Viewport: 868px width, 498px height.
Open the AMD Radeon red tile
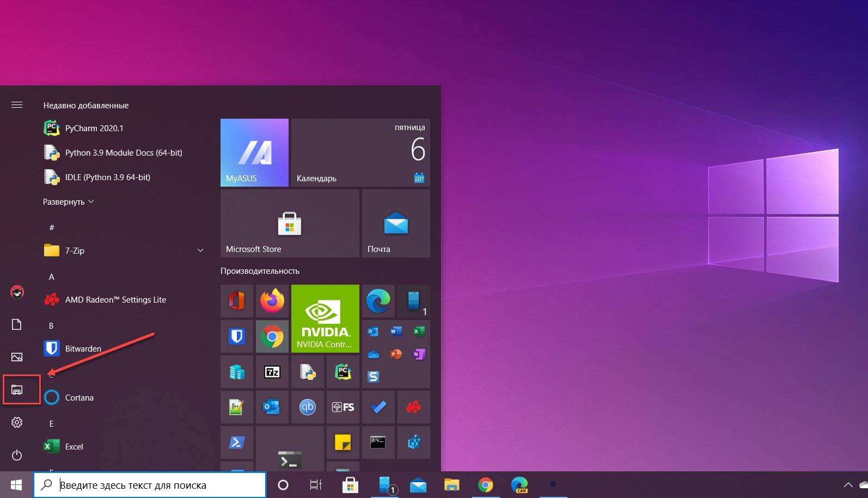[x=414, y=407]
